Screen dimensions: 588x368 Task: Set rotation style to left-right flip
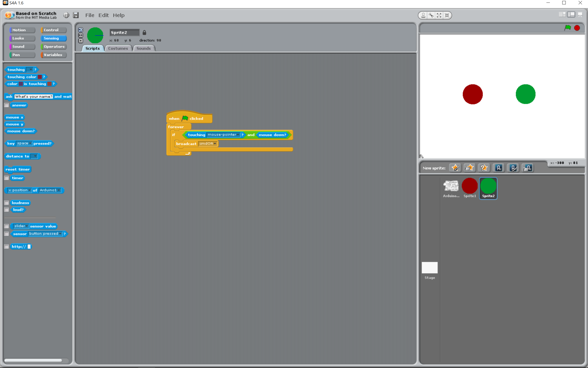[81, 35]
